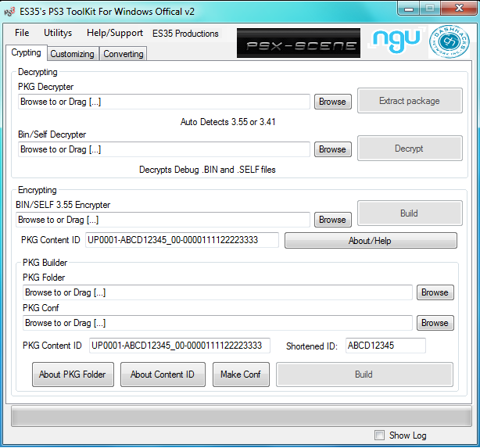Open the File menu
This screenshot has width=480, height=448.
(x=22, y=34)
